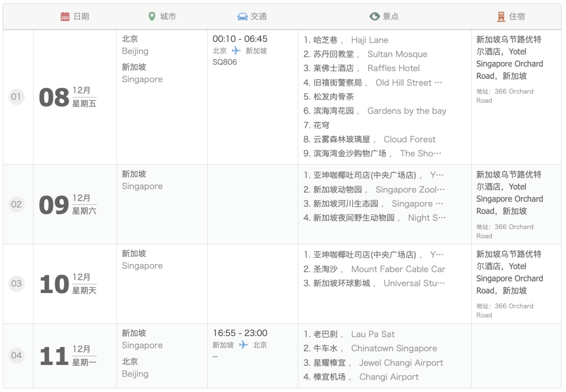Click the eye icon in attractions header

tap(375, 16)
